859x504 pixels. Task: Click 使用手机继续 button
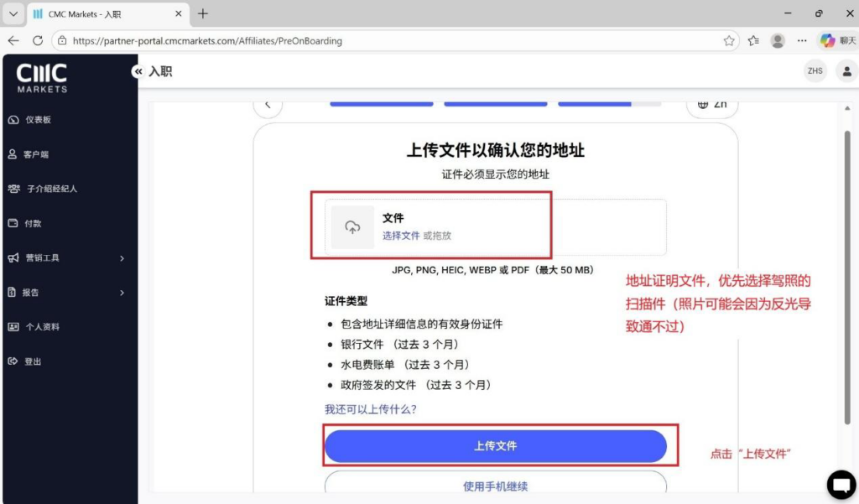(x=495, y=483)
